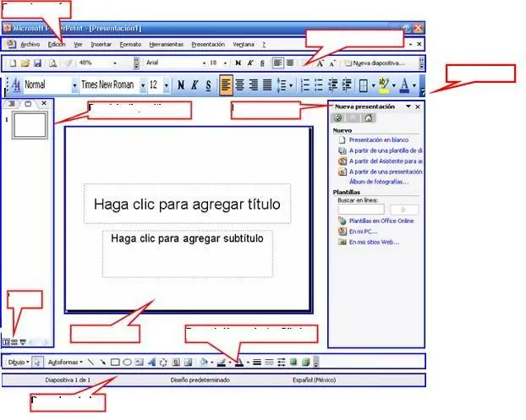Click the Styles AA icon left of Normal
Screen dimensions: 526x420
click(x=15, y=85)
